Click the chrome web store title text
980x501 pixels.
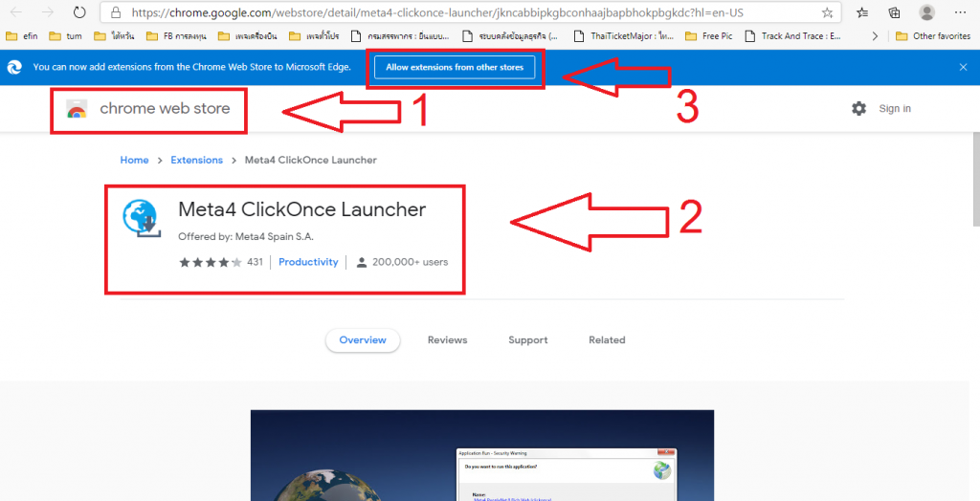[x=165, y=109]
